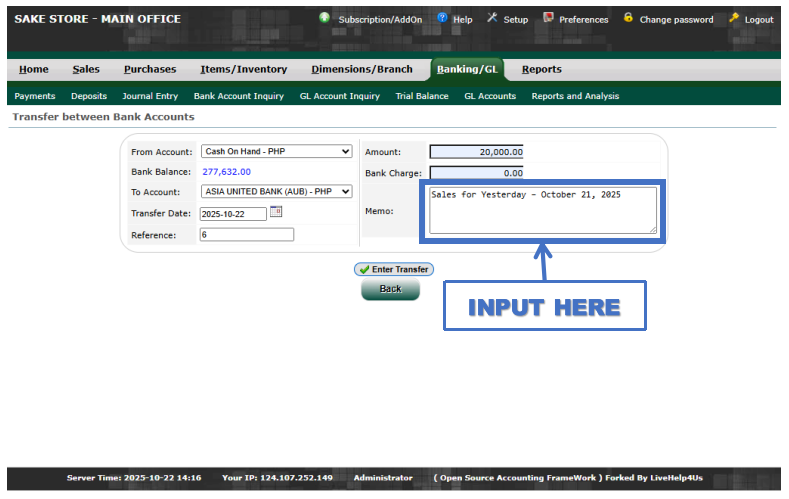
Task: Click the Back button
Action: tap(390, 289)
